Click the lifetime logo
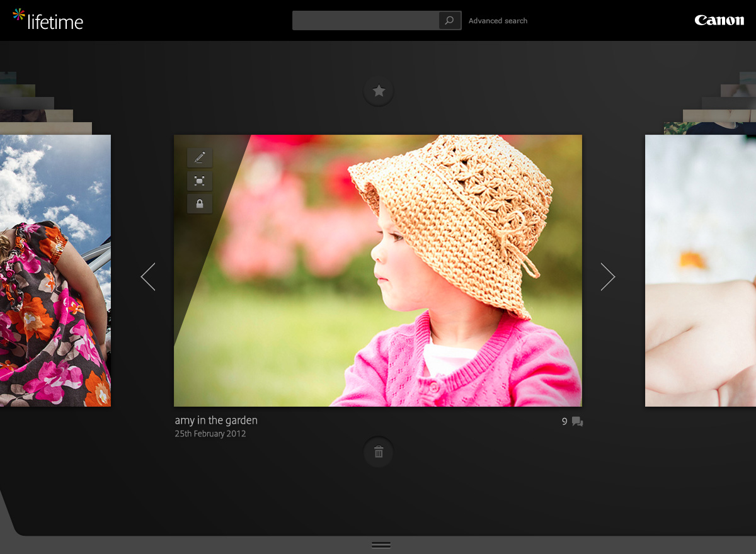This screenshot has height=554, width=756. point(48,20)
